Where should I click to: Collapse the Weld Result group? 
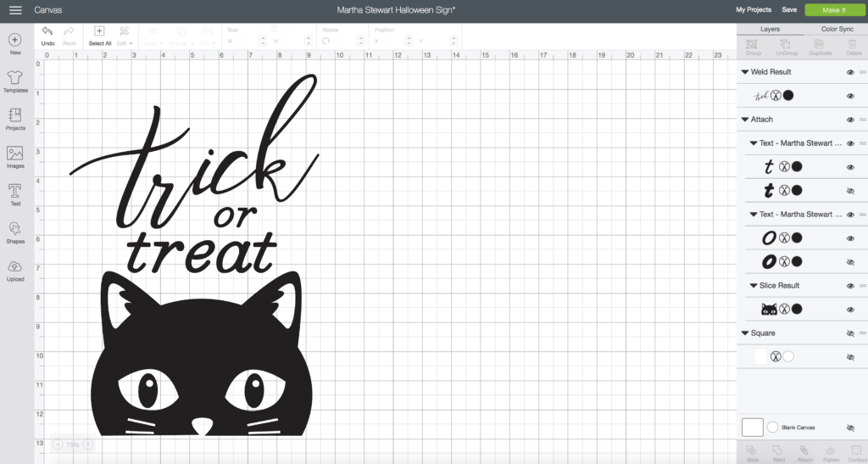[x=744, y=72]
